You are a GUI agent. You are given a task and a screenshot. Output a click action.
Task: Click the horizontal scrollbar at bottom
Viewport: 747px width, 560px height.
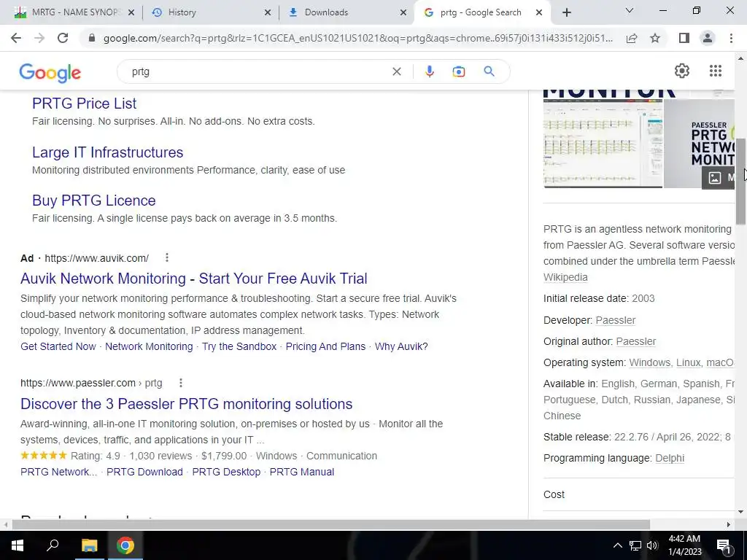(330, 524)
